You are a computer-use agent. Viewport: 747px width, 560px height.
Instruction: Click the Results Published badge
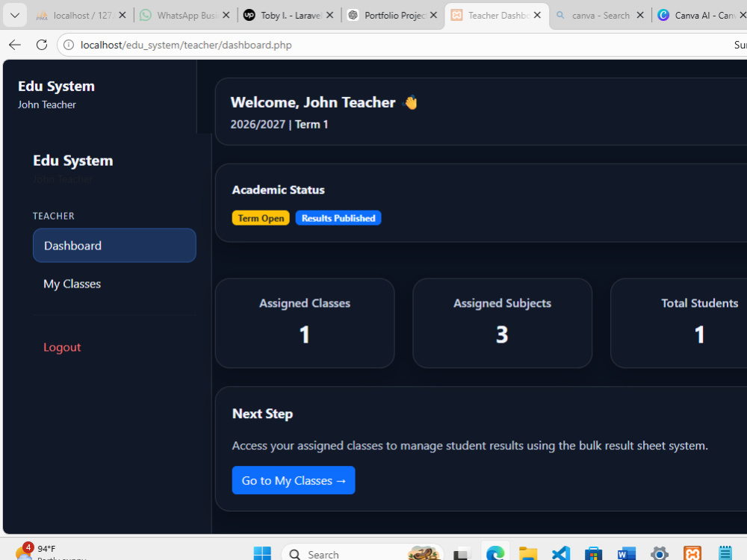coord(338,218)
